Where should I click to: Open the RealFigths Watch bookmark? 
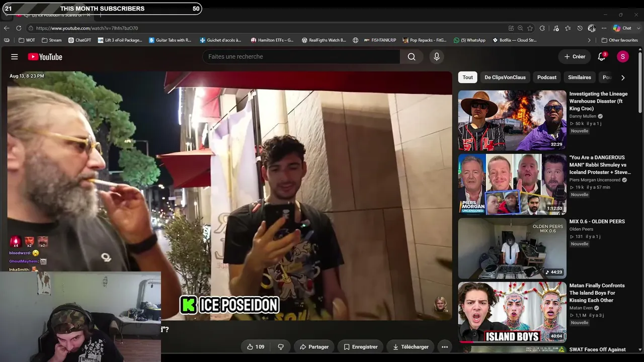click(x=324, y=40)
